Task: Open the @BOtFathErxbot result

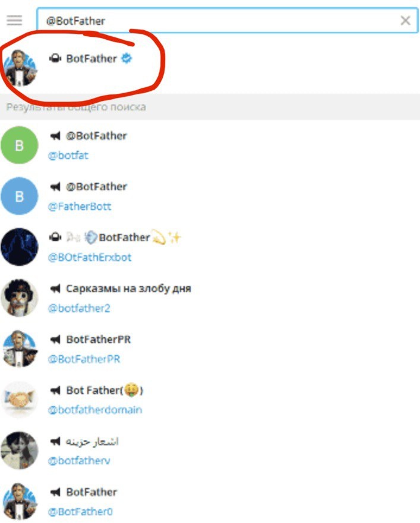Action: 210,247
